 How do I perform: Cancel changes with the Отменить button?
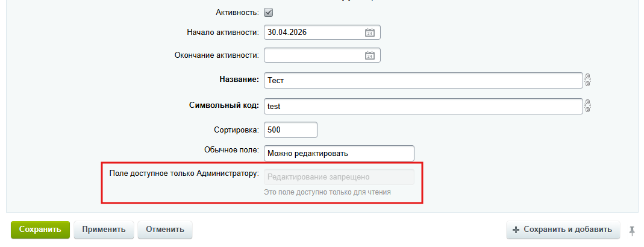[164, 230]
